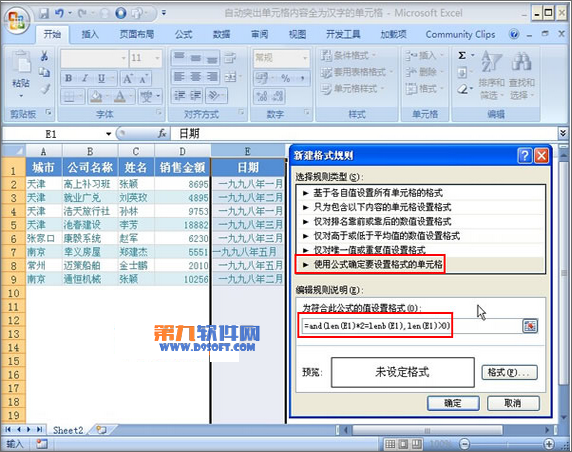
Task: Open the number format dropdown
Action: 305,58
